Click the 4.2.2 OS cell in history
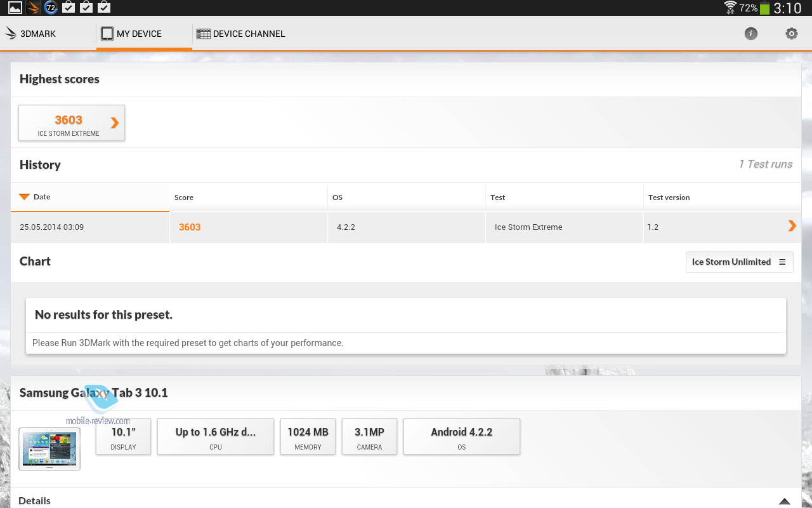The width and height of the screenshot is (812, 508). click(346, 227)
